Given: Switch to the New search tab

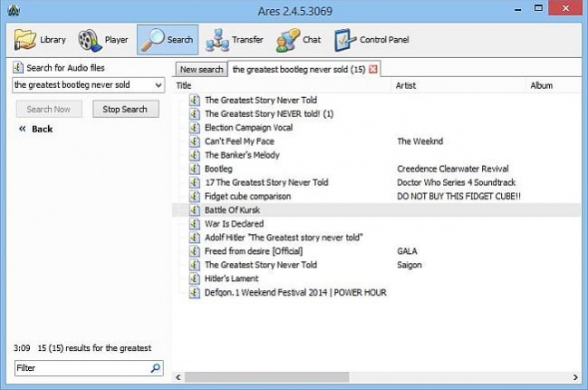Looking at the screenshot, I should pos(201,70).
